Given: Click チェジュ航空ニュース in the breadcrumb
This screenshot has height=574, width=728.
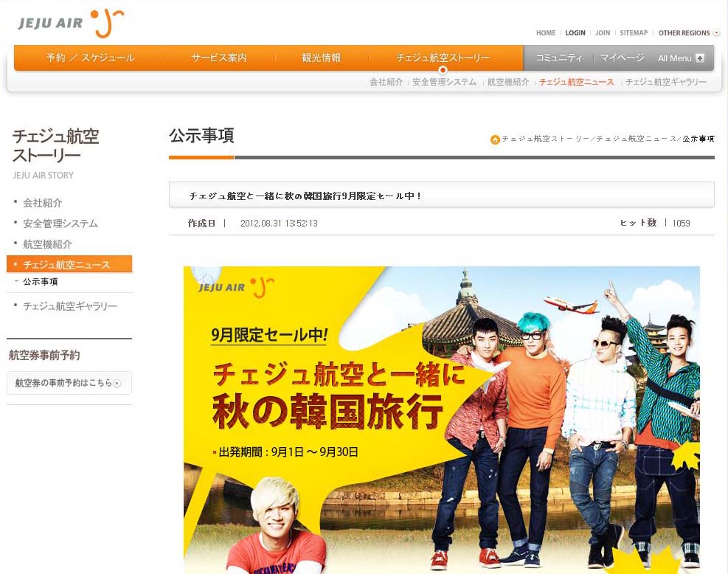Looking at the screenshot, I should (636, 139).
